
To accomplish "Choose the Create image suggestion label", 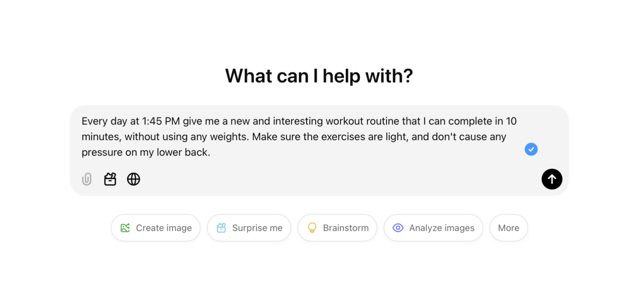I will (x=164, y=228).
